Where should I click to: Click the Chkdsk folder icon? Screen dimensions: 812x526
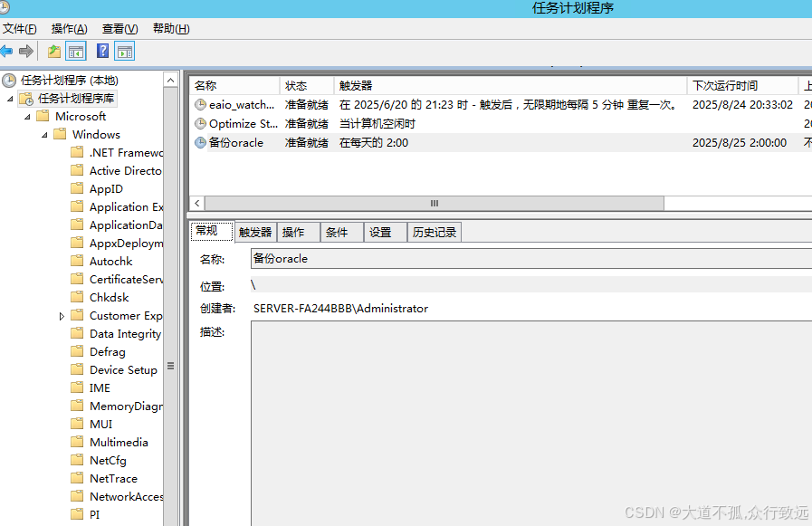coord(77,297)
